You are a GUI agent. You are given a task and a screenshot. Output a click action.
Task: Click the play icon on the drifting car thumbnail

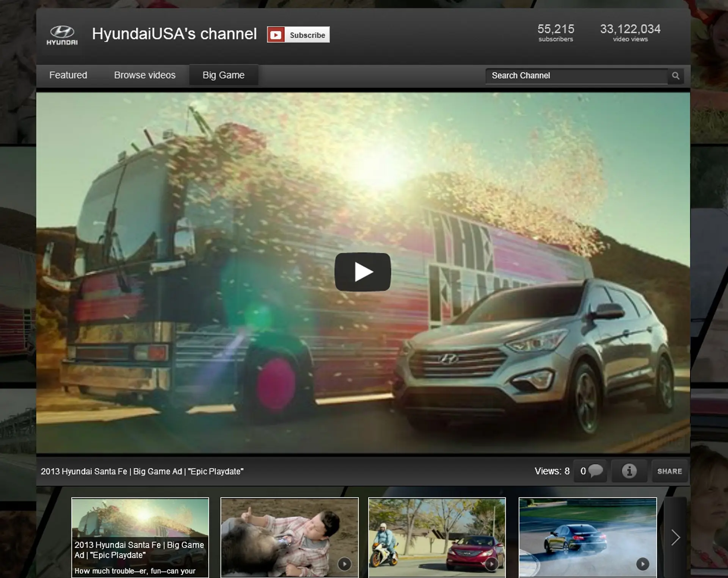click(642, 564)
